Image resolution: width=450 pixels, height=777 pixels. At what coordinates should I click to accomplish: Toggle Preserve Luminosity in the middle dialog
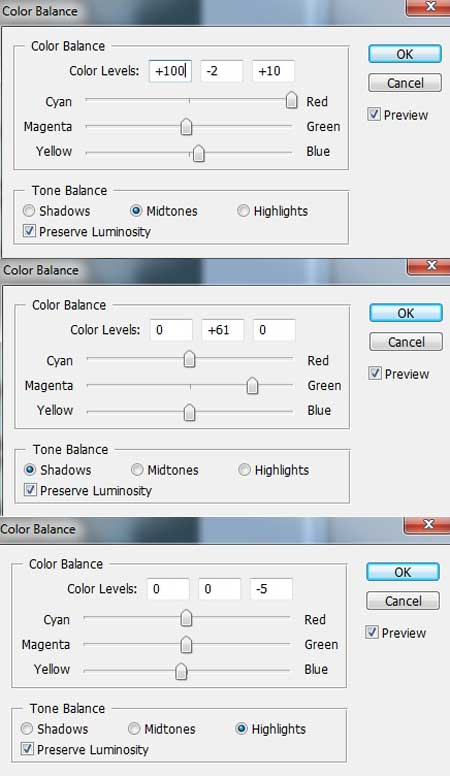[x=30, y=490]
